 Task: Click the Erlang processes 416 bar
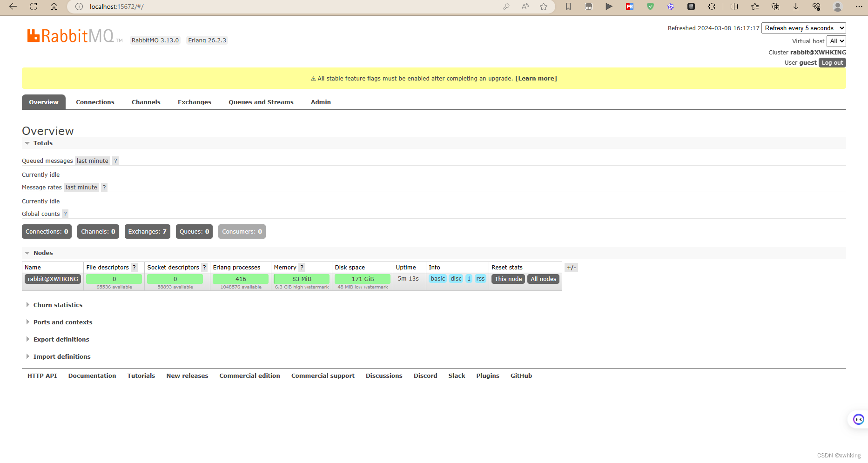coord(241,279)
